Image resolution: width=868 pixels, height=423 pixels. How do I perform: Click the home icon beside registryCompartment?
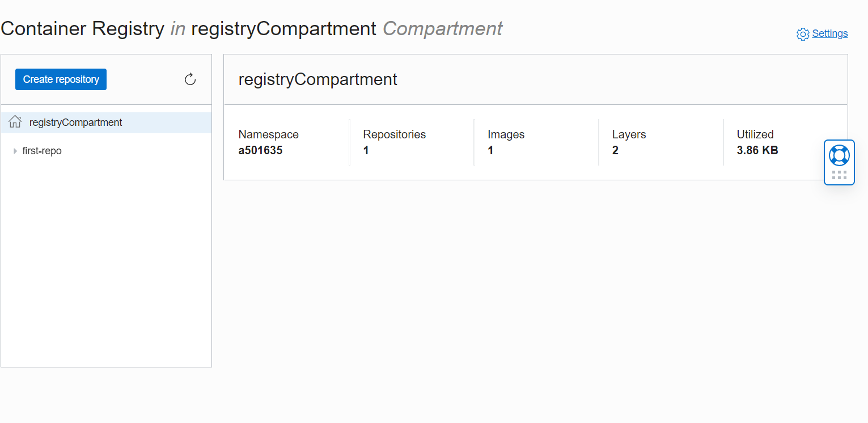15,121
